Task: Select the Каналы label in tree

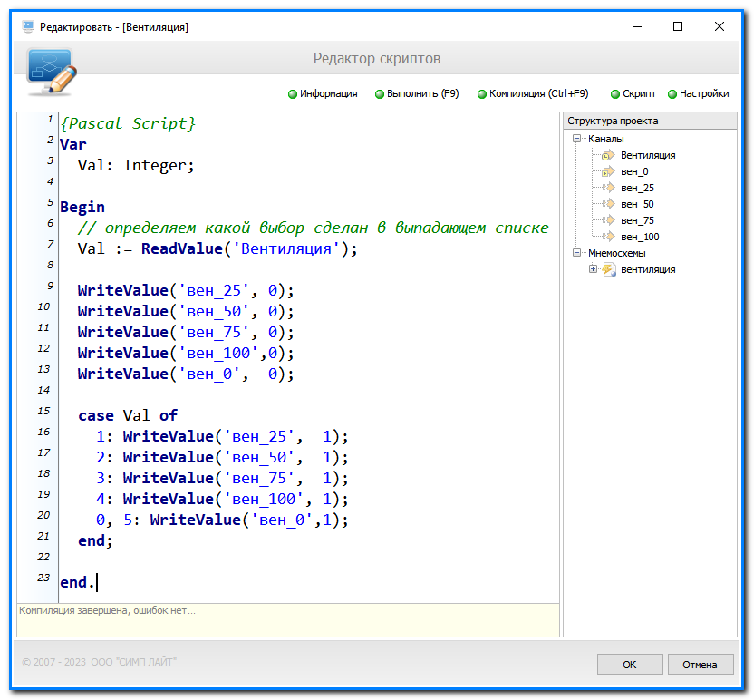Action: (x=606, y=139)
